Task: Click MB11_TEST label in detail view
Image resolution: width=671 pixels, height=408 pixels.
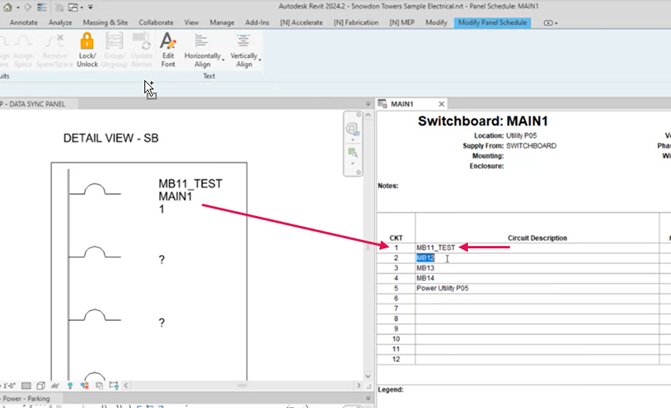Action: pyautogui.click(x=190, y=184)
